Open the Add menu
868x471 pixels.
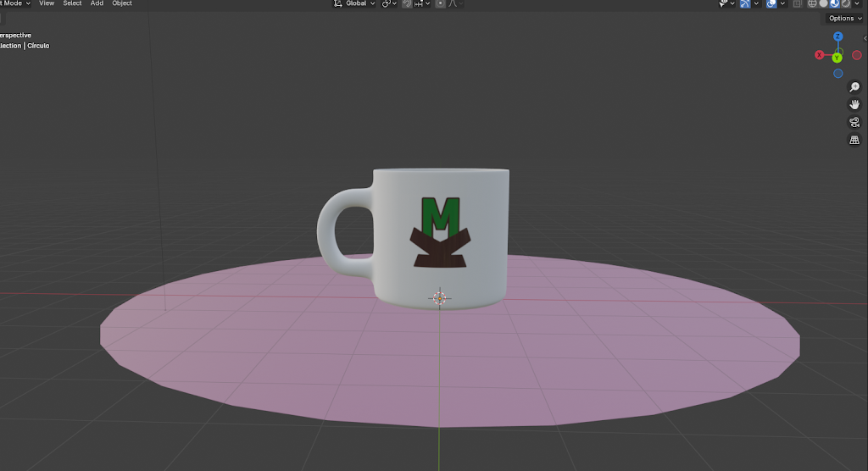point(97,3)
